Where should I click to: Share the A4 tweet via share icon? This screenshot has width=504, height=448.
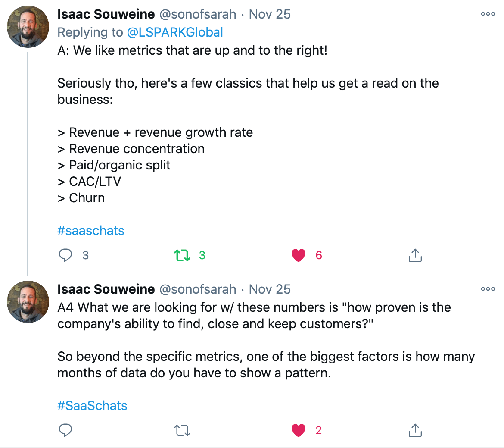(x=415, y=430)
